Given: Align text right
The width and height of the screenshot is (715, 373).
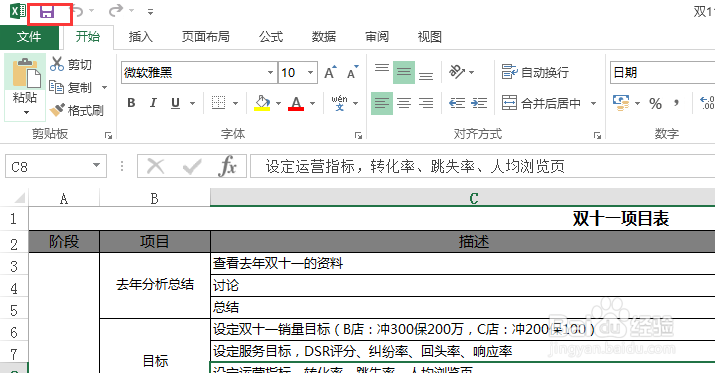Looking at the screenshot, I should (426, 104).
